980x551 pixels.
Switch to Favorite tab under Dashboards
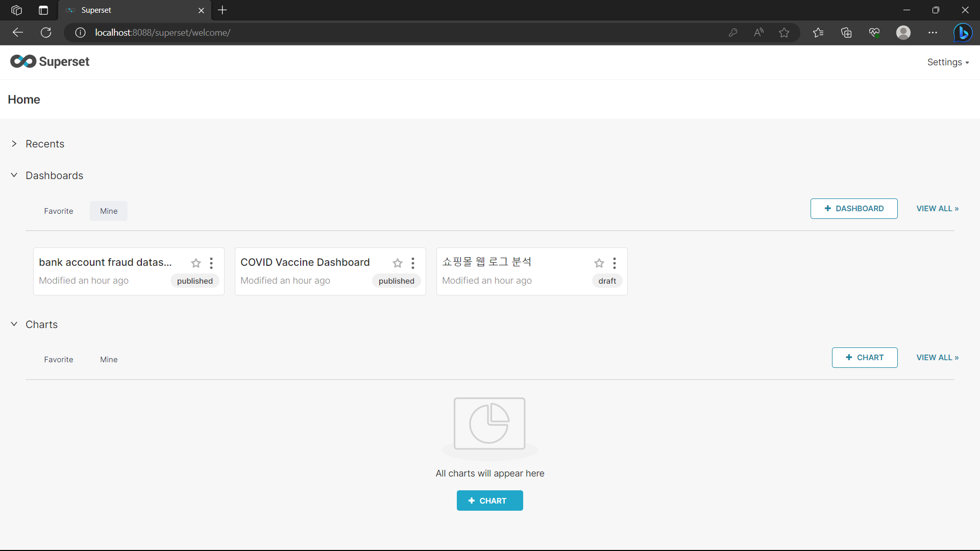59,211
